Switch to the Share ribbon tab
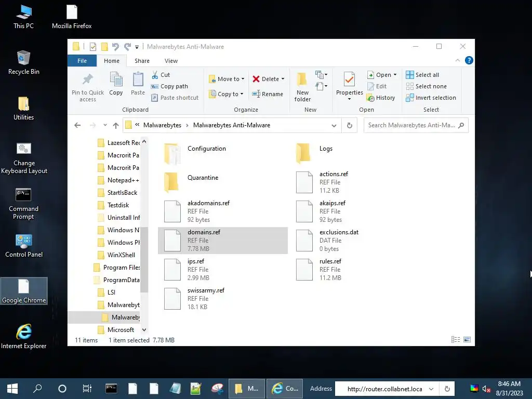This screenshot has width=532, height=399. click(x=142, y=61)
